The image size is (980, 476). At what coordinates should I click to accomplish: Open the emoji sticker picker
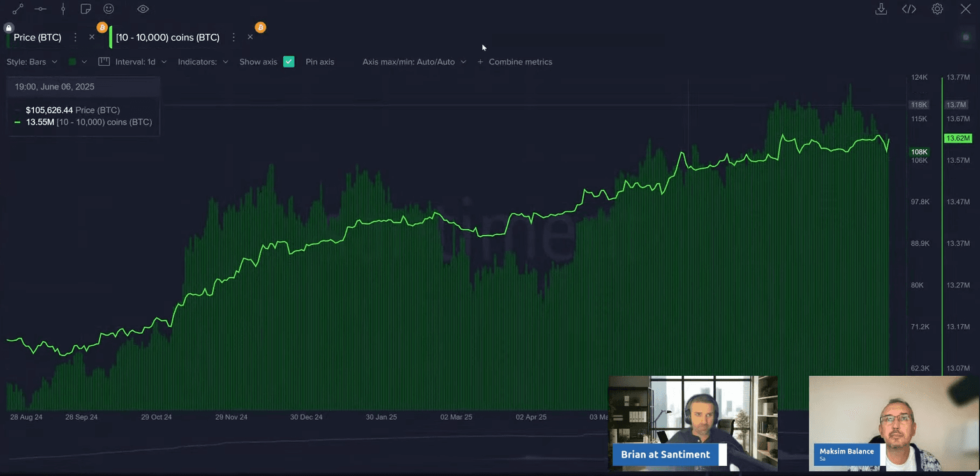(109, 9)
